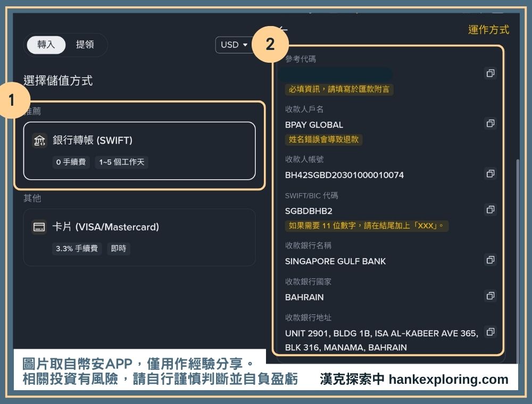
Task: Select the 轉入 tab
Action: (x=45, y=45)
